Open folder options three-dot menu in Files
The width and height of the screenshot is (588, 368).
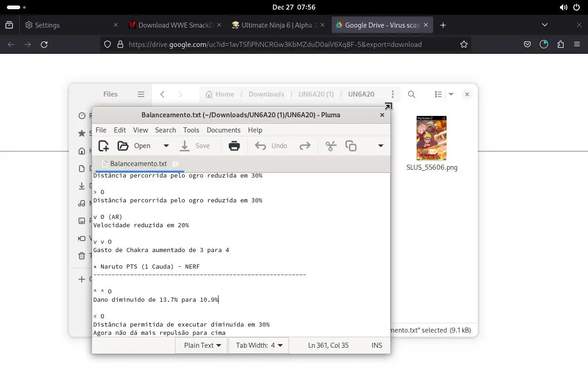pyautogui.click(x=392, y=94)
